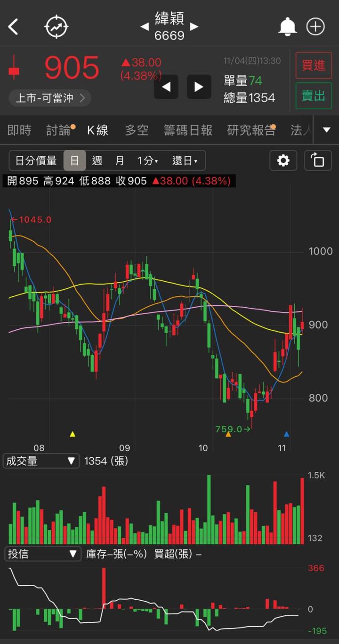Switch to the 討論 tab
The height and width of the screenshot is (644, 339).
(59, 130)
